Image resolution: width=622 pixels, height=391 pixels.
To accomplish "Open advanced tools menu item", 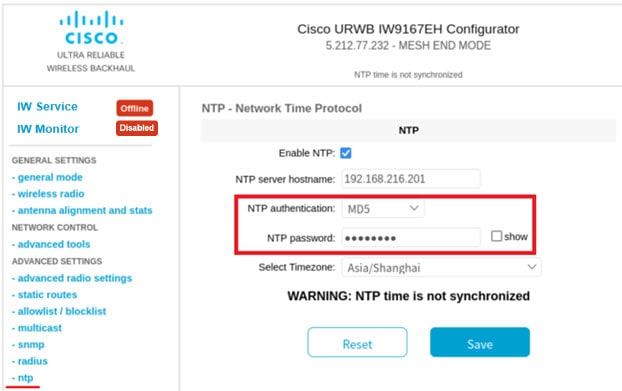I will coord(51,244).
